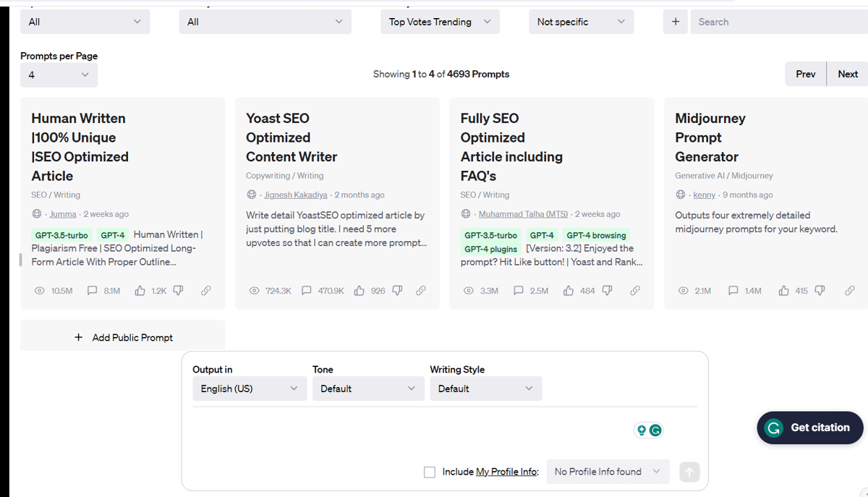This screenshot has height=497, width=868.
Task: Click the Grammarly icon in the text area
Action: (x=655, y=430)
